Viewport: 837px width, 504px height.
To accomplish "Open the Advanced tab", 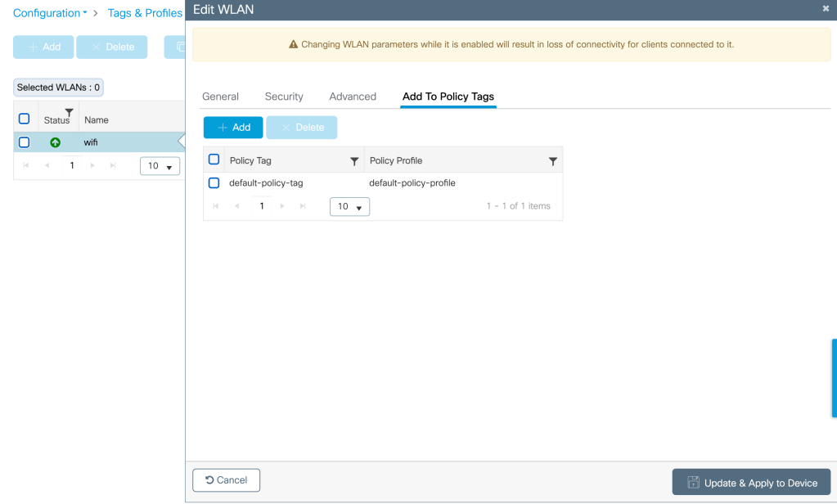I will click(x=353, y=97).
